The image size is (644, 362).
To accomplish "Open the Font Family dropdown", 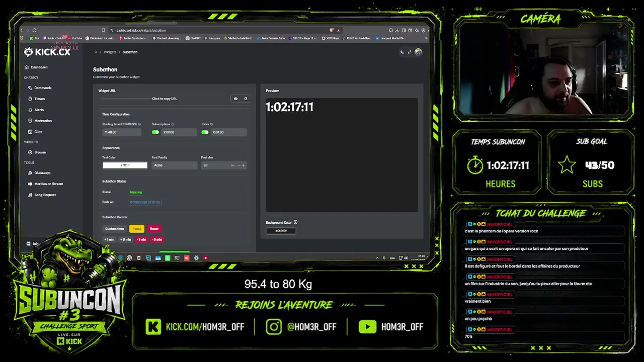I will [174, 165].
